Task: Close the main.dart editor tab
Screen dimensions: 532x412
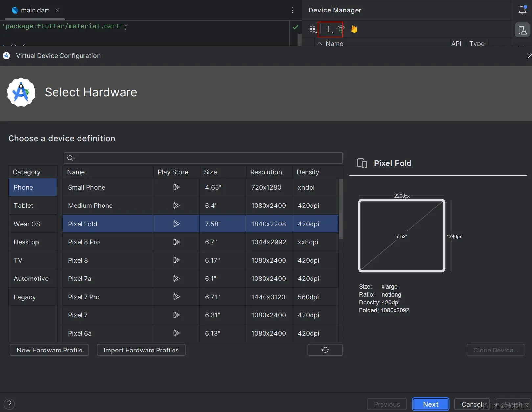Action: (57, 10)
